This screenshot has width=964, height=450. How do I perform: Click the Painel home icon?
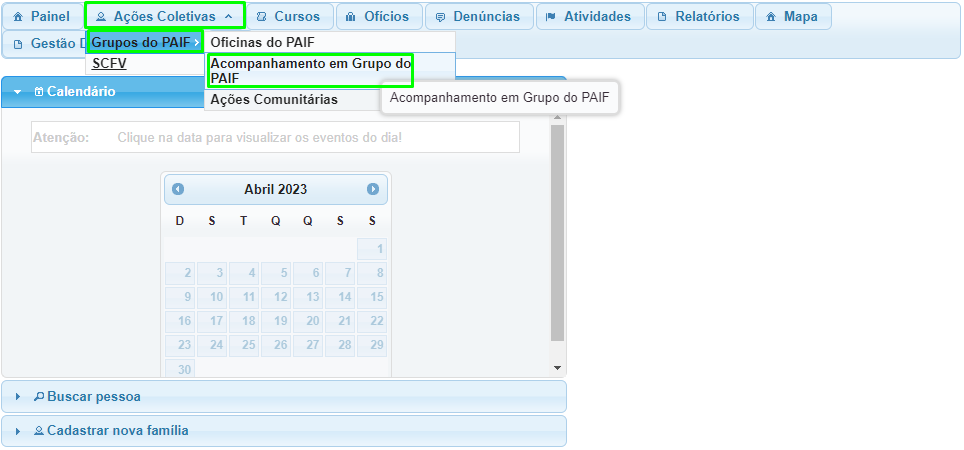pyautogui.click(x=18, y=17)
